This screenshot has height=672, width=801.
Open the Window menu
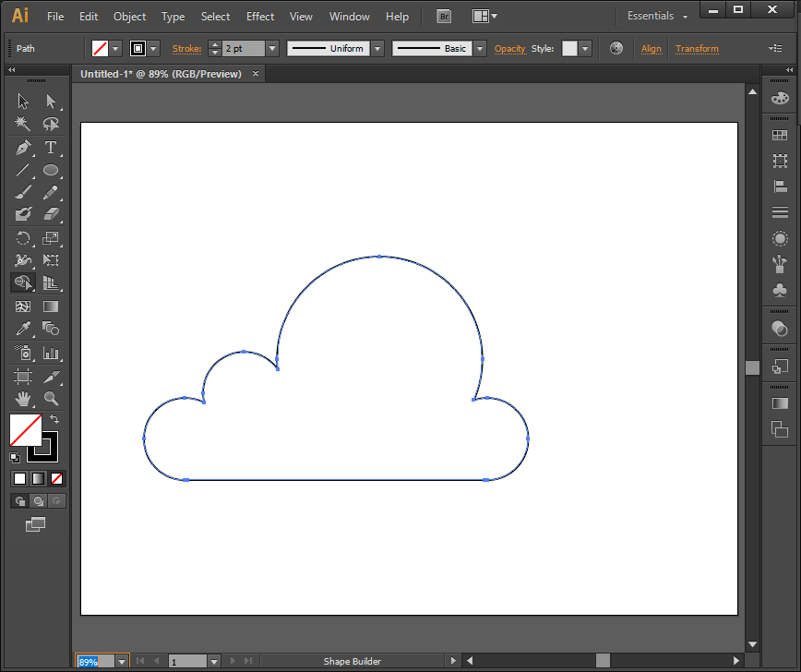click(350, 17)
